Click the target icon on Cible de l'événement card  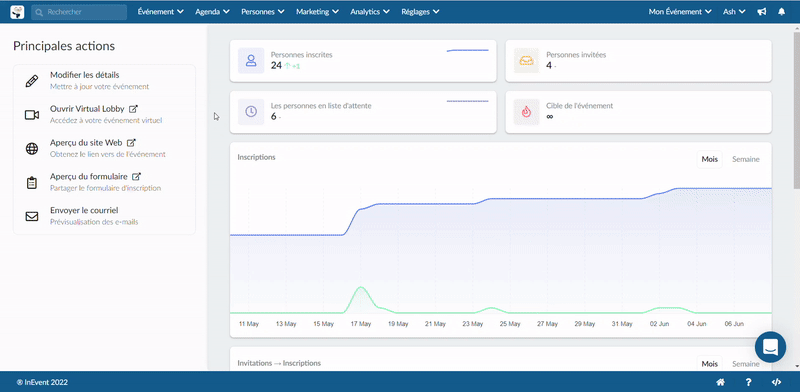pos(527,112)
